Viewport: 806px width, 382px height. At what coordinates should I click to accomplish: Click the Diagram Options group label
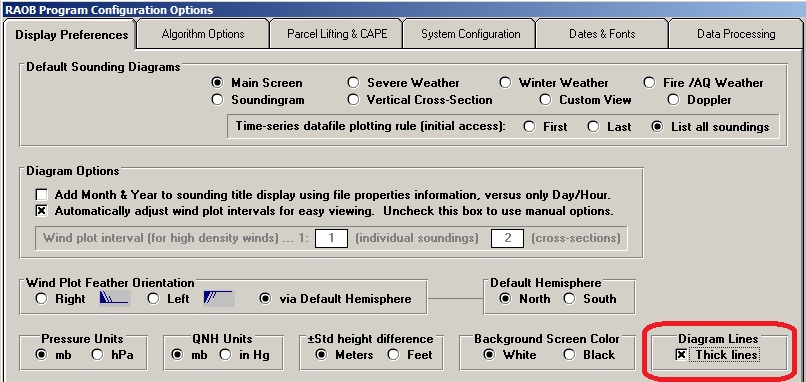[72, 171]
